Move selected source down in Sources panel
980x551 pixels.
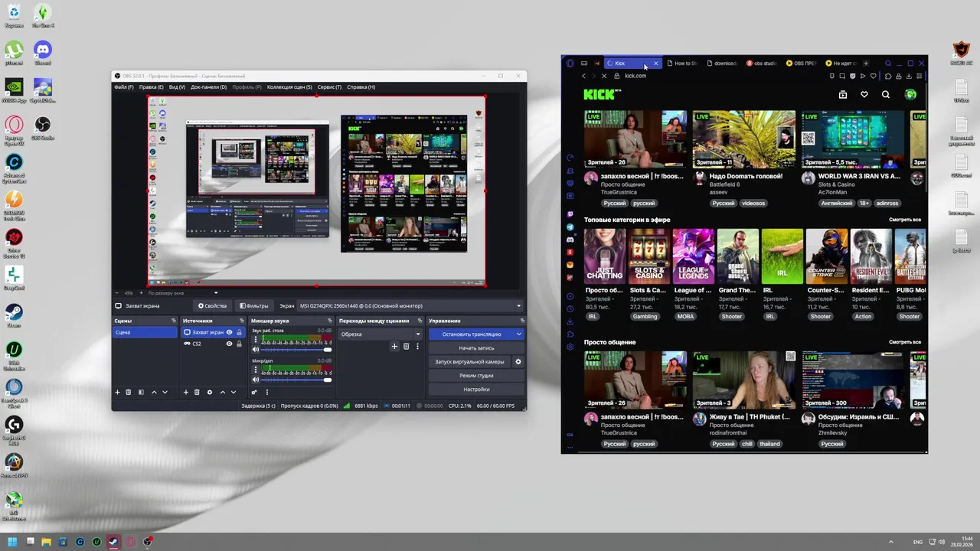click(234, 392)
